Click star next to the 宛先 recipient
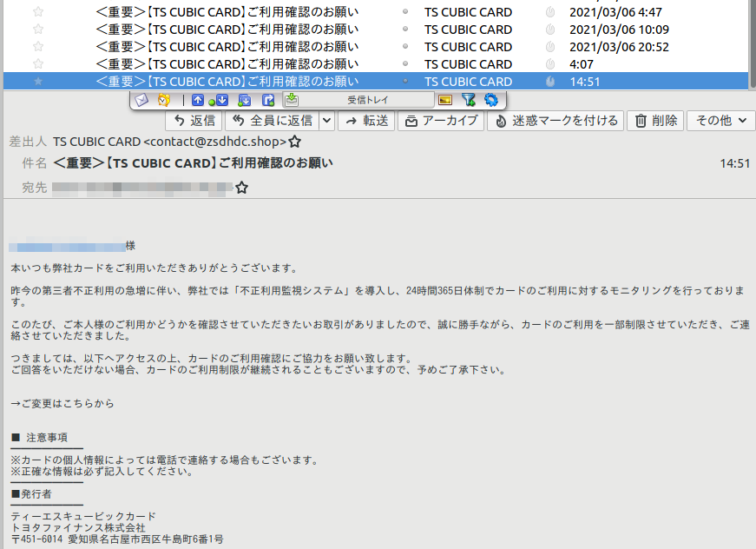Screen dimensions: 756x549 241,188
